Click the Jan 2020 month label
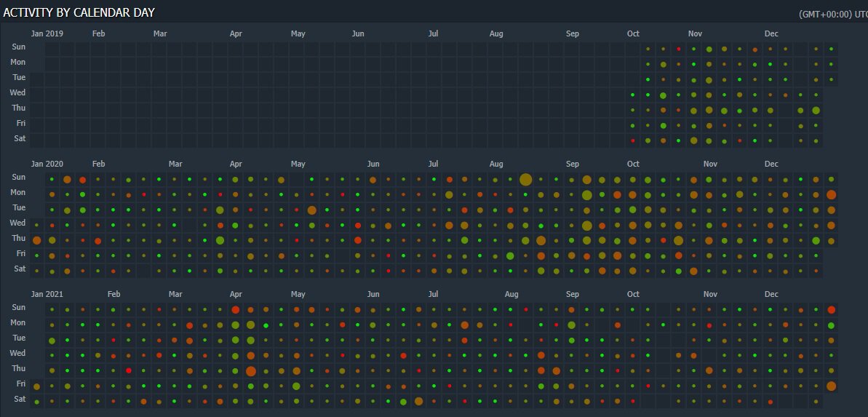 (47, 164)
